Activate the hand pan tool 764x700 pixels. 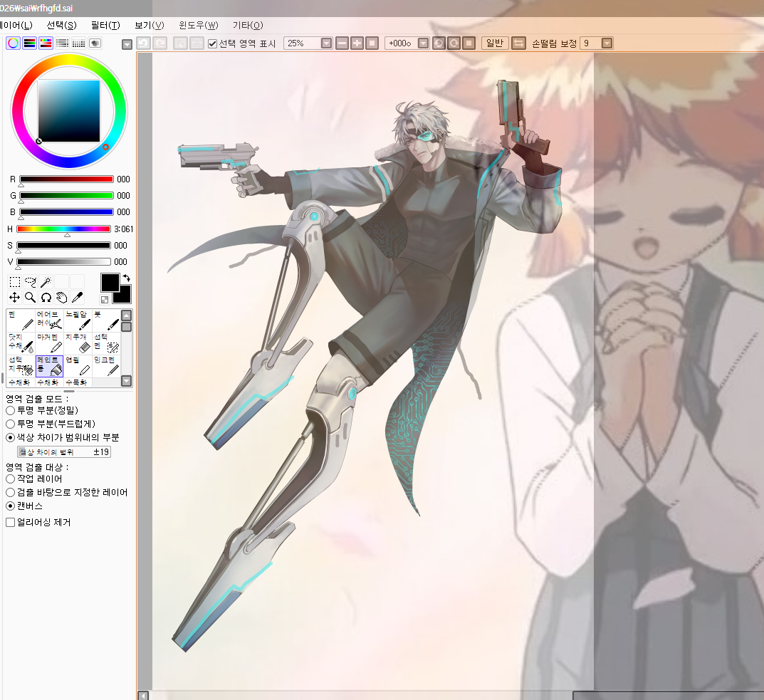pyautogui.click(x=62, y=298)
